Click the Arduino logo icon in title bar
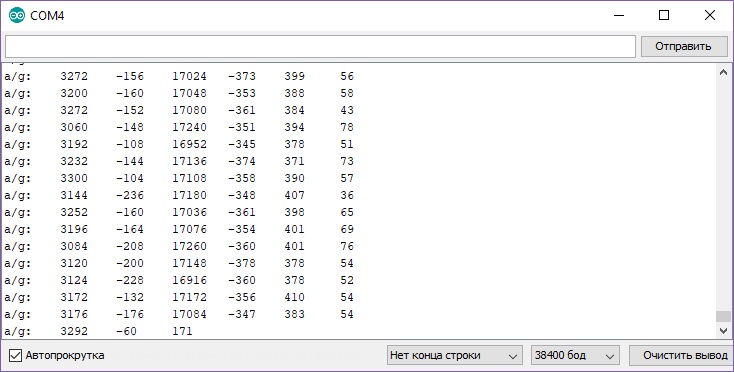This screenshot has height=372, width=734. coord(17,15)
